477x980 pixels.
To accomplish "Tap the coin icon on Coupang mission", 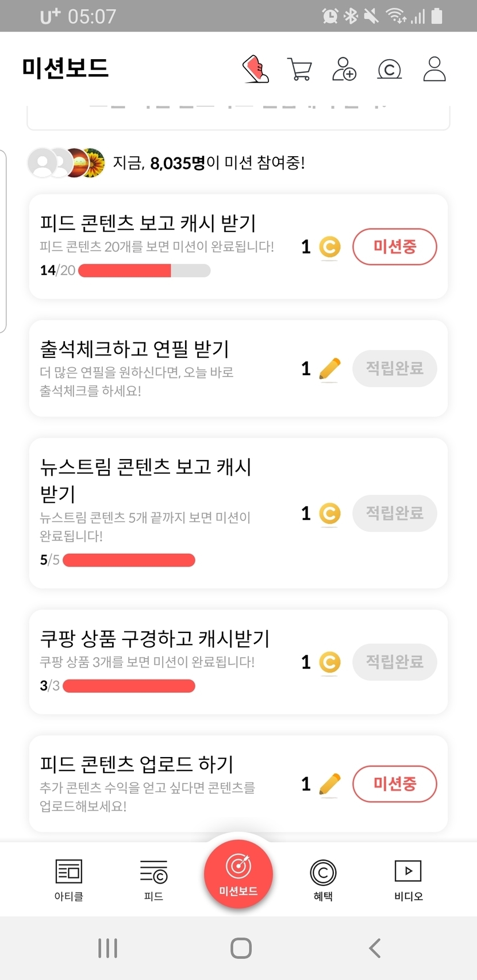I will click(x=329, y=662).
